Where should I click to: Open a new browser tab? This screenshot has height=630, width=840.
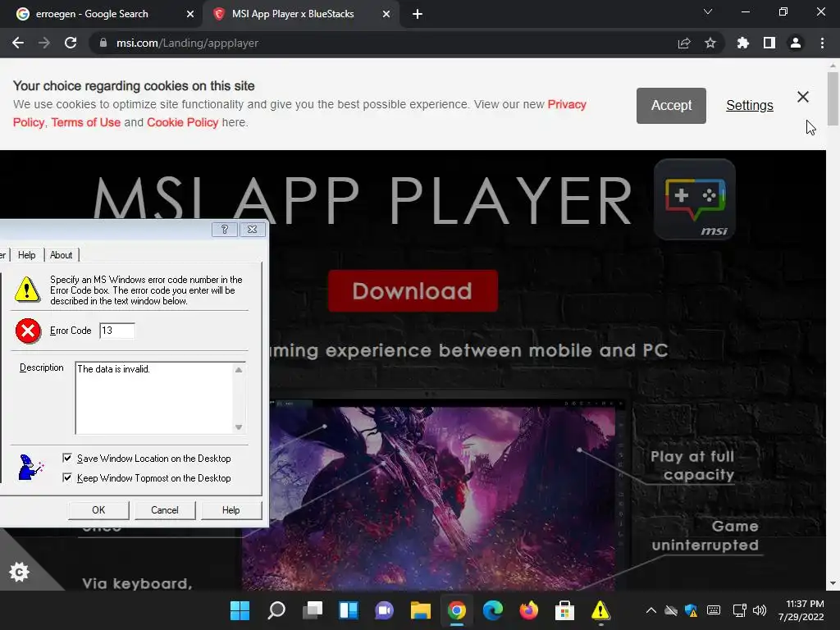[x=418, y=14]
